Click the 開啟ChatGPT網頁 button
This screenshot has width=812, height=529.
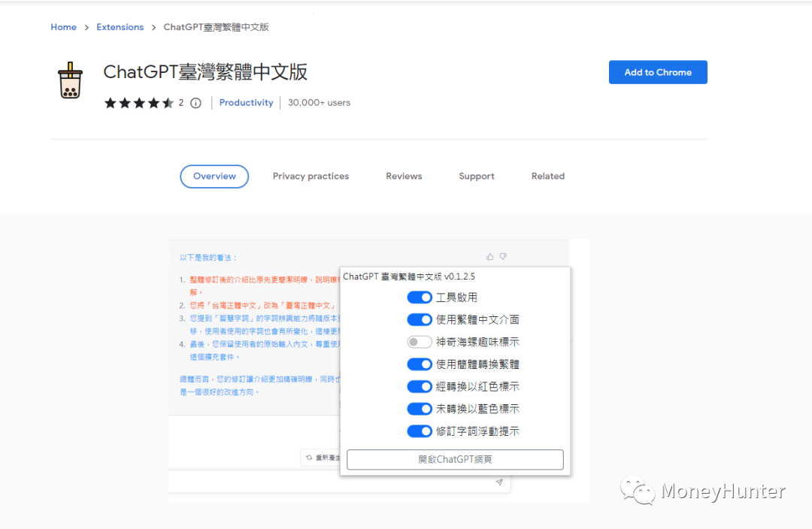[455, 459]
